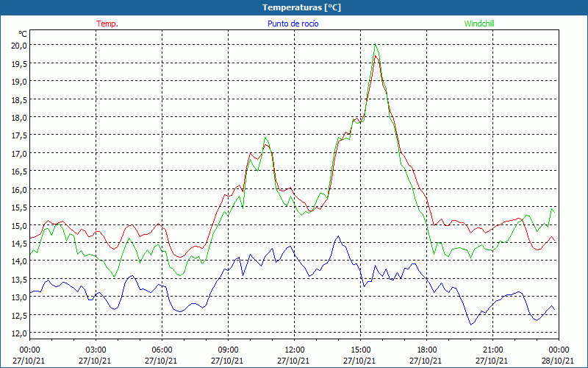Click the 14,0 y-axis value
The height and width of the screenshot is (368, 588).
click(x=20, y=261)
